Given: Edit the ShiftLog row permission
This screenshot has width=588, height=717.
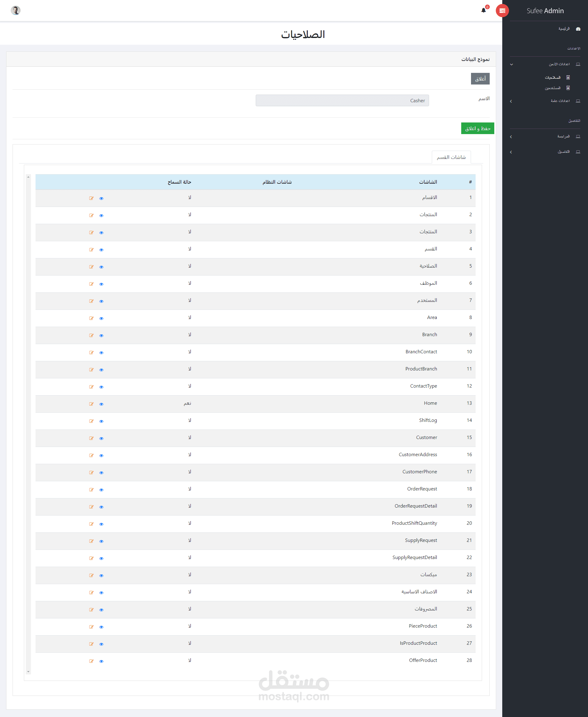Looking at the screenshot, I should (x=91, y=421).
